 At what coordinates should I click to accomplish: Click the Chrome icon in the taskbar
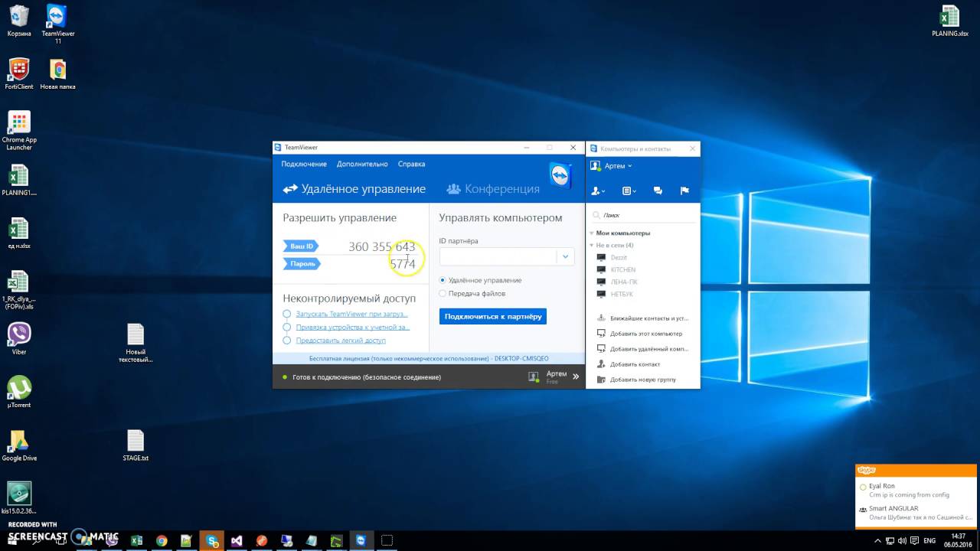[x=162, y=540]
